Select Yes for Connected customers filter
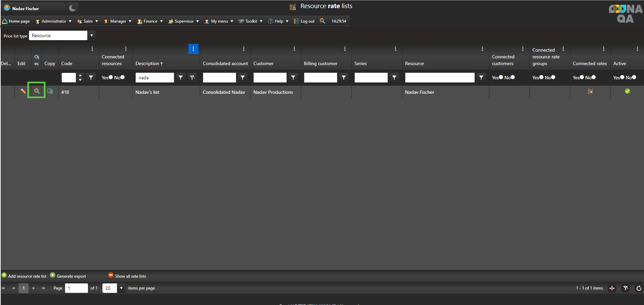This screenshot has height=305, width=644. pos(501,77)
